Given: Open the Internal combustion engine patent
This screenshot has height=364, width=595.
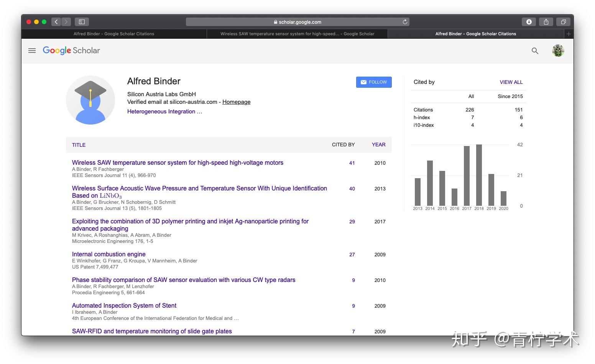Looking at the screenshot, I should point(109,254).
